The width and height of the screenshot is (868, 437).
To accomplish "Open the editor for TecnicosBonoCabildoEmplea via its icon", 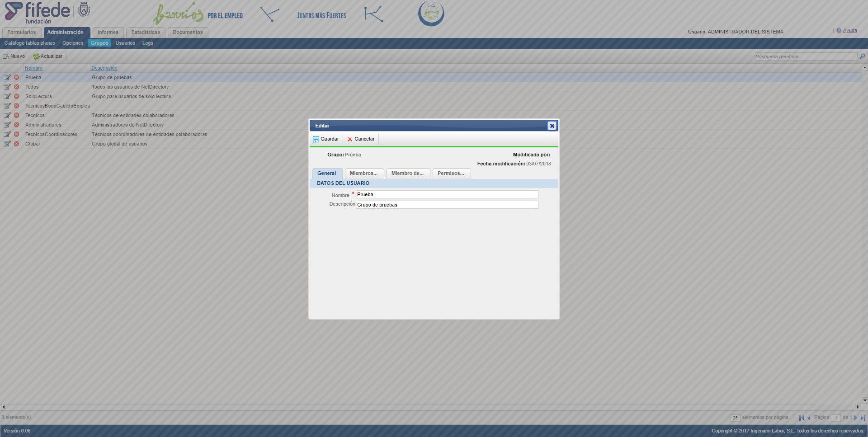I will (x=7, y=106).
